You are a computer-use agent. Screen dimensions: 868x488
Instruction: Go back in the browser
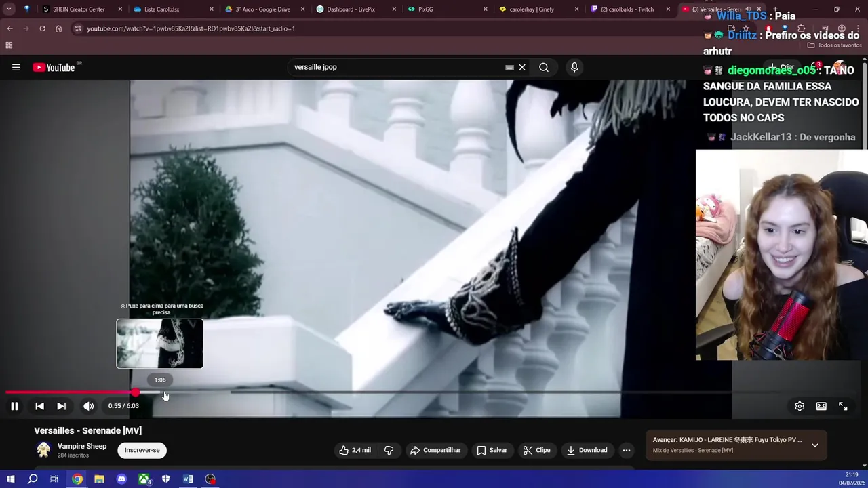(x=9, y=28)
